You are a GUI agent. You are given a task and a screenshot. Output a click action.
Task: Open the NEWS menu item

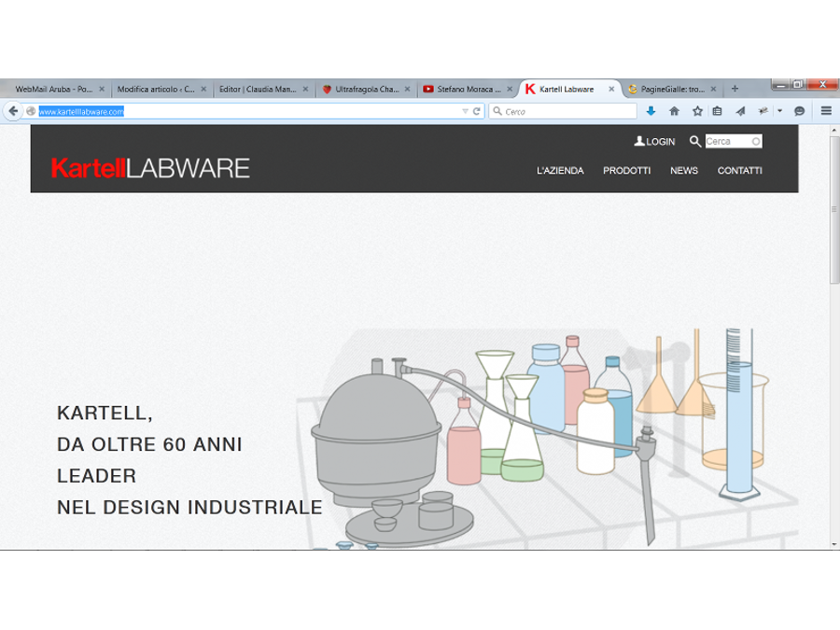[x=684, y=171]
